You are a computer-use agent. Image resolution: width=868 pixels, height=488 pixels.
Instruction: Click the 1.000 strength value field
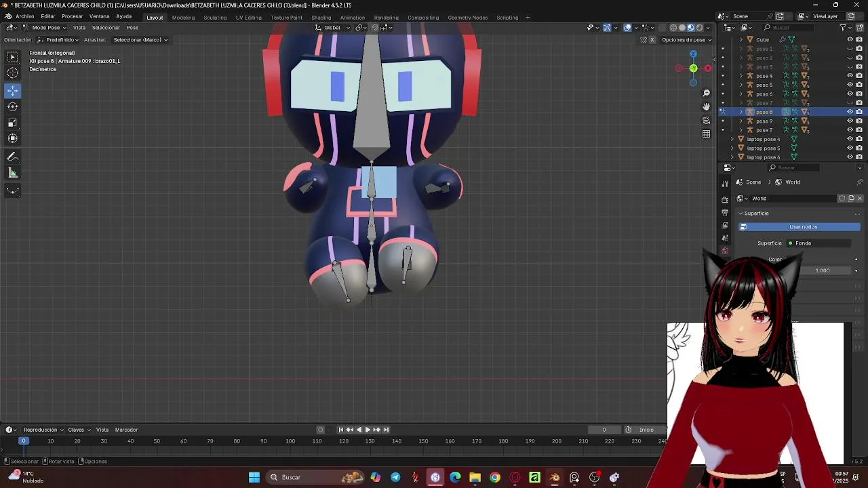(x=823, y=270)
